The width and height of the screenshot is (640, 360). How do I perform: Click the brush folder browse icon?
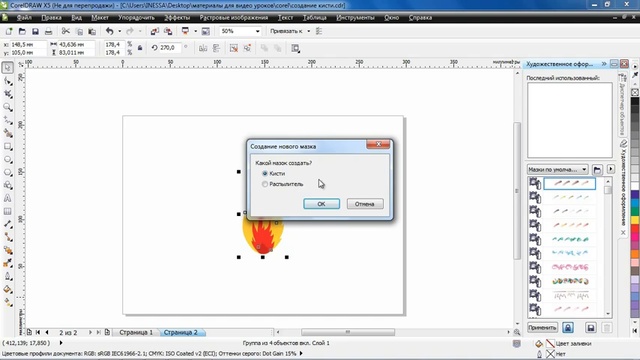coord(597,169)
